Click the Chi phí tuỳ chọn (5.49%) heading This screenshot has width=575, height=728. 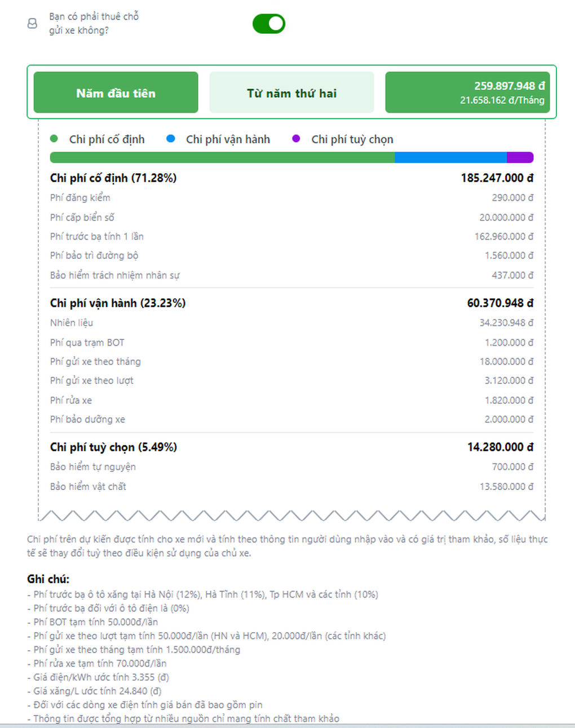[x=113, y=447]
